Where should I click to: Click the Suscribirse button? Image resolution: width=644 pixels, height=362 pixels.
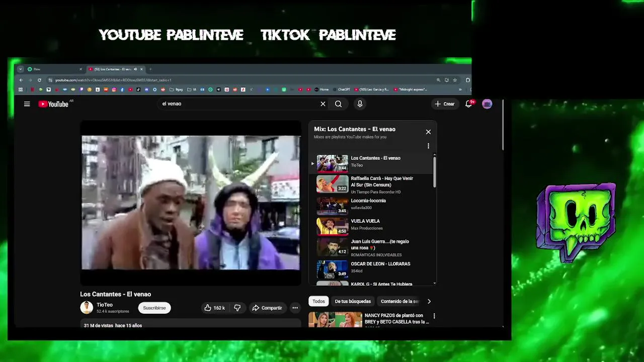pos(154,308)
